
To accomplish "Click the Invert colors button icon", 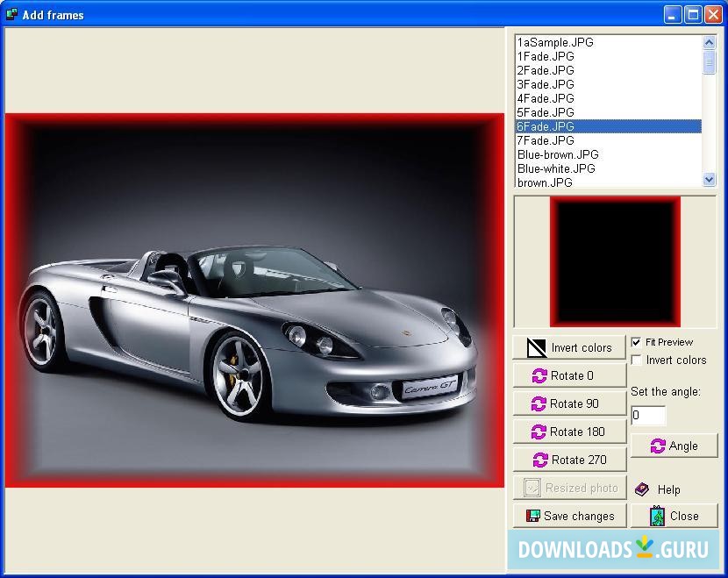I will pyautogui.click(x=536, y=348).
